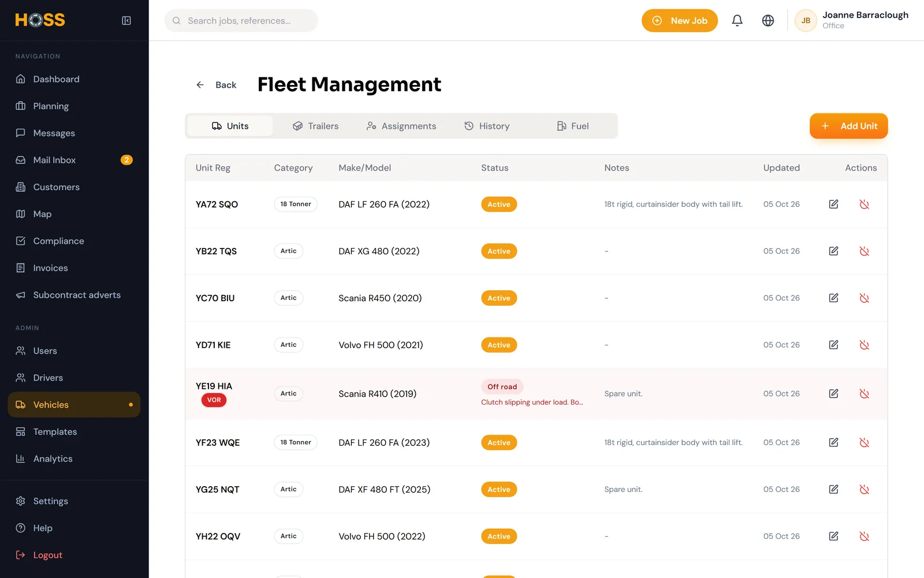Click the VOR badge on YE19 HIA
Screen dimensions: 924x578
pyautogui.click(x=214, y=400)
